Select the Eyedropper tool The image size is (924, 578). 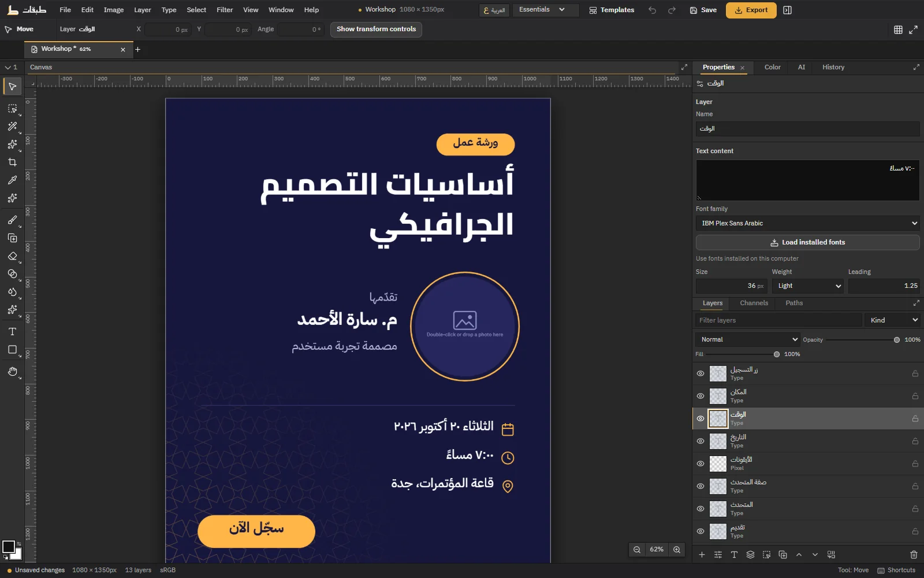pyautogui.click(x=12, y=180)
